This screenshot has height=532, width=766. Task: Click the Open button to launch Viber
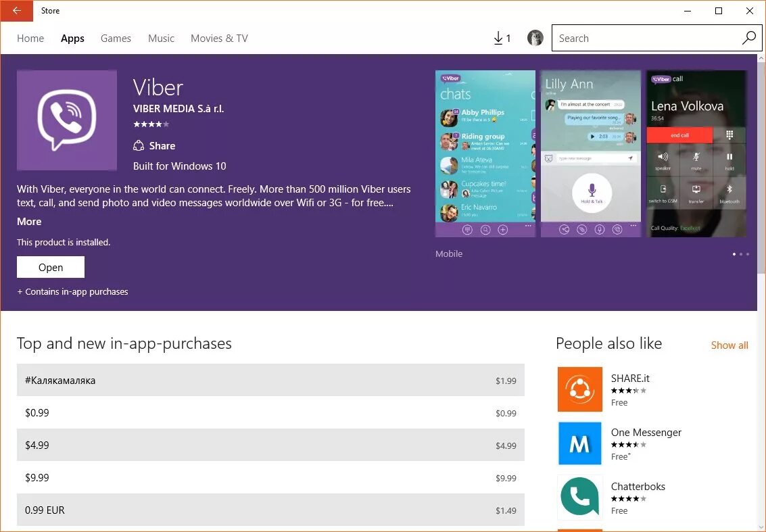[50, 266]
